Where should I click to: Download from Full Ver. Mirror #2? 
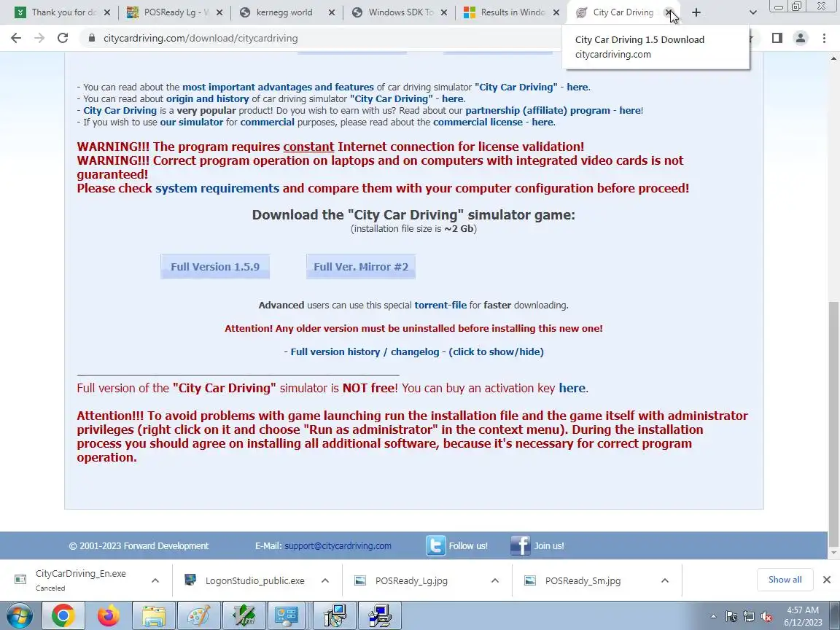pos(360,267)
